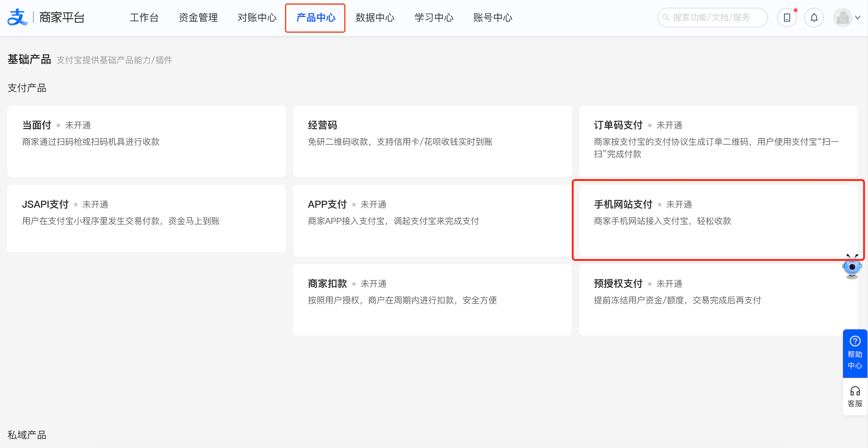Click the search magnifier icon
The image size is (868, 448).
pos(666,17)
